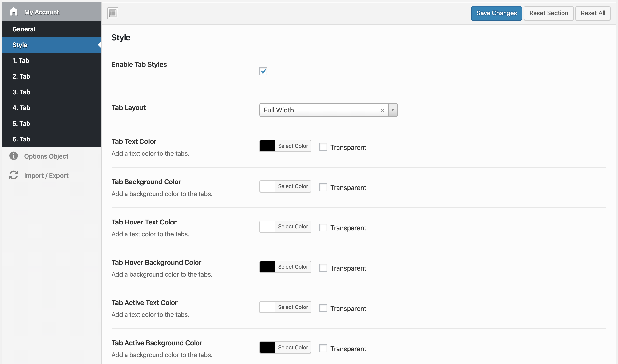Click the Save Changes button

coord(496,13)
